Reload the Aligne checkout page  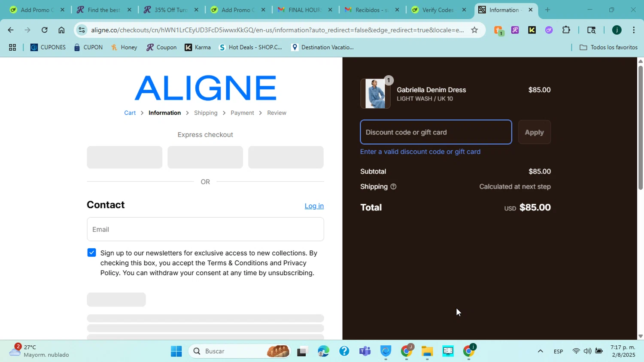(x=44, y=30)
